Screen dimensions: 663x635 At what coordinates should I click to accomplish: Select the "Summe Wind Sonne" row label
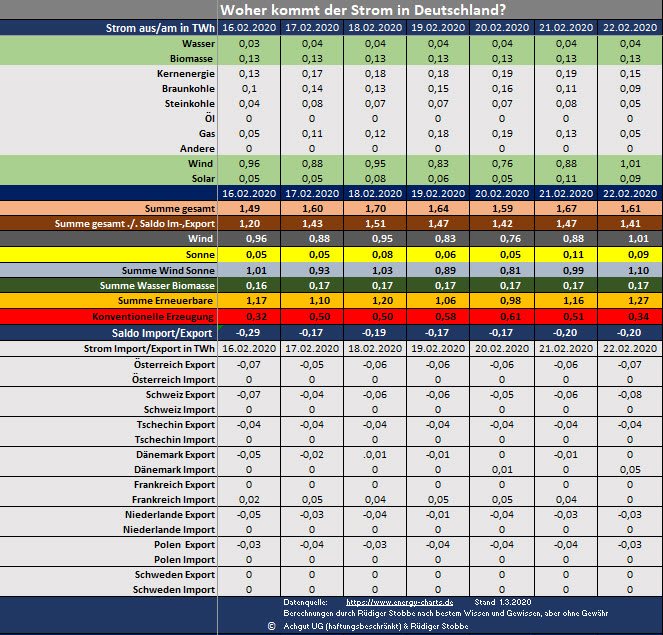tap(168, 270)
